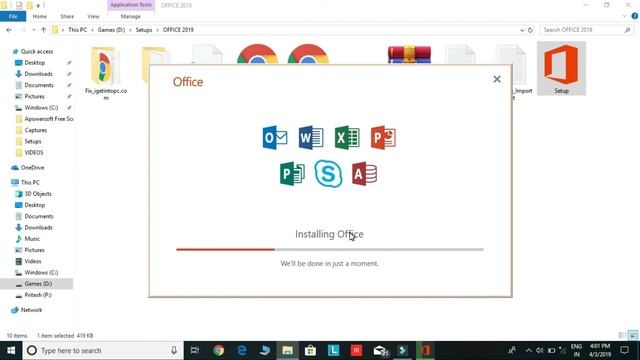640x360 pixels.
Task: Open Microsoft Store from taskbar
Action: [x=310, y=350]
